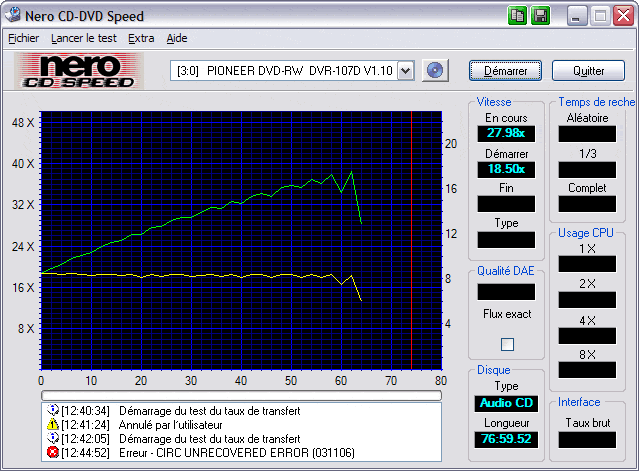Viewport: 639px width, 471px height.
Task: Click the CPU usage 1X field
Action: [x=587, y=264]
